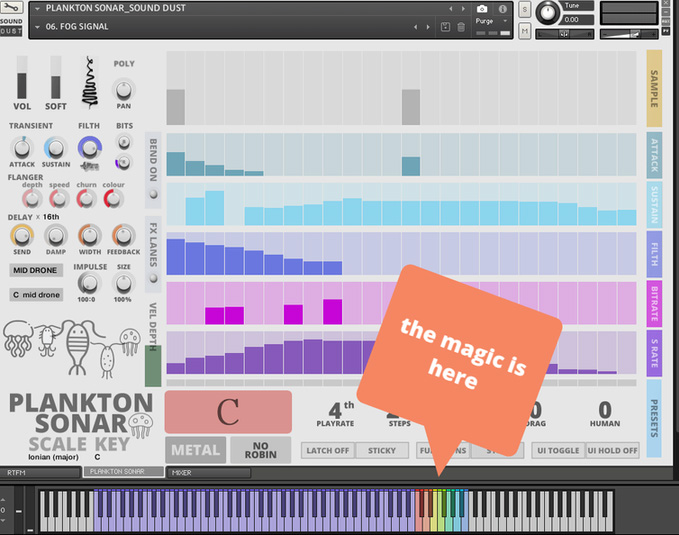Click the upper BITS knob

pos(124,142)
